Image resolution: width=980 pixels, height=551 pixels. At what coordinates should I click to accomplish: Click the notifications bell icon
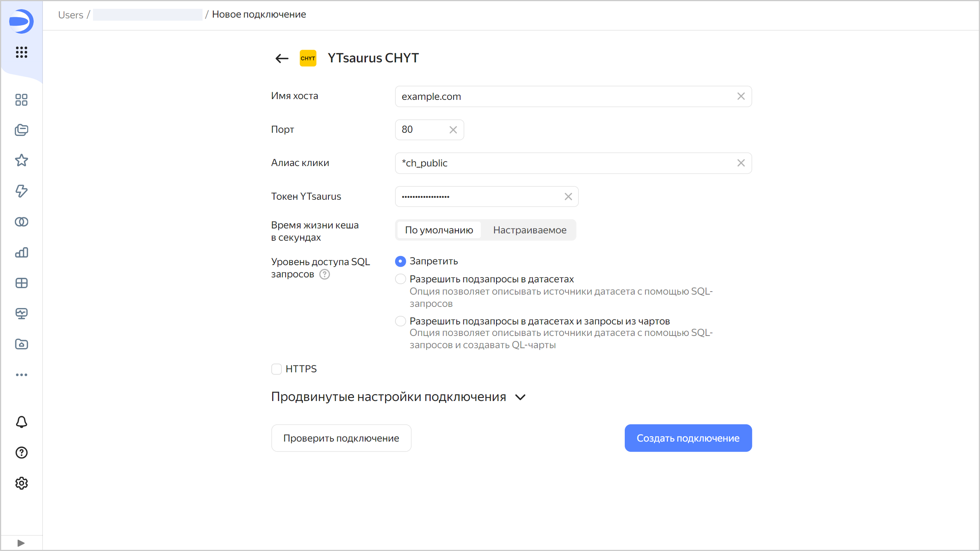pos(21,422)
